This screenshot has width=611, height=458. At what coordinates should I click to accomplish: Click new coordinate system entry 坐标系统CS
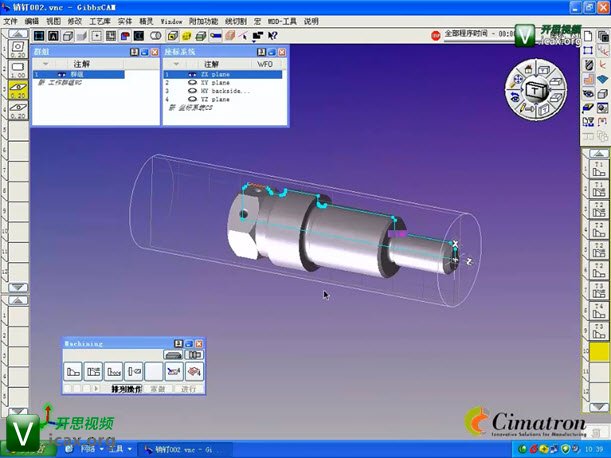191,108
